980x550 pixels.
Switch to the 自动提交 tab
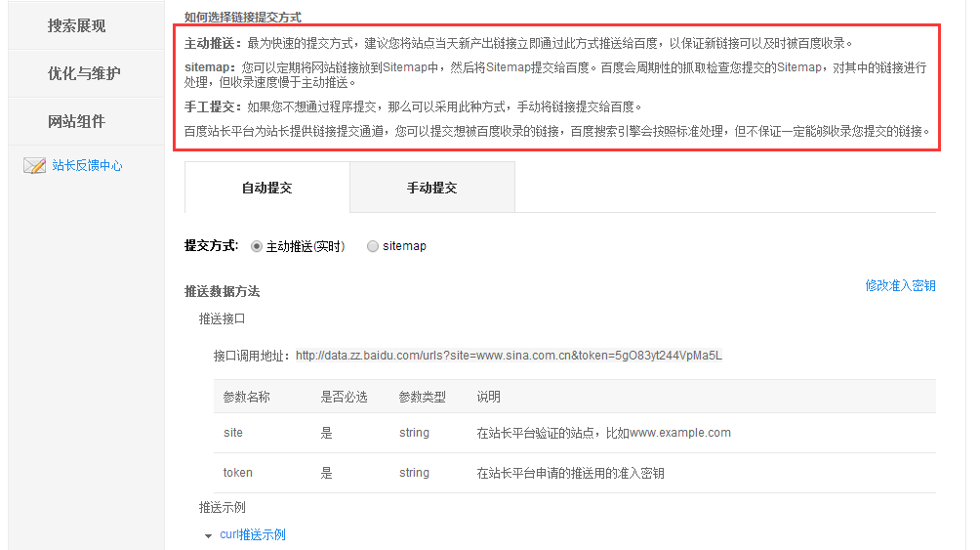(266, 188)
